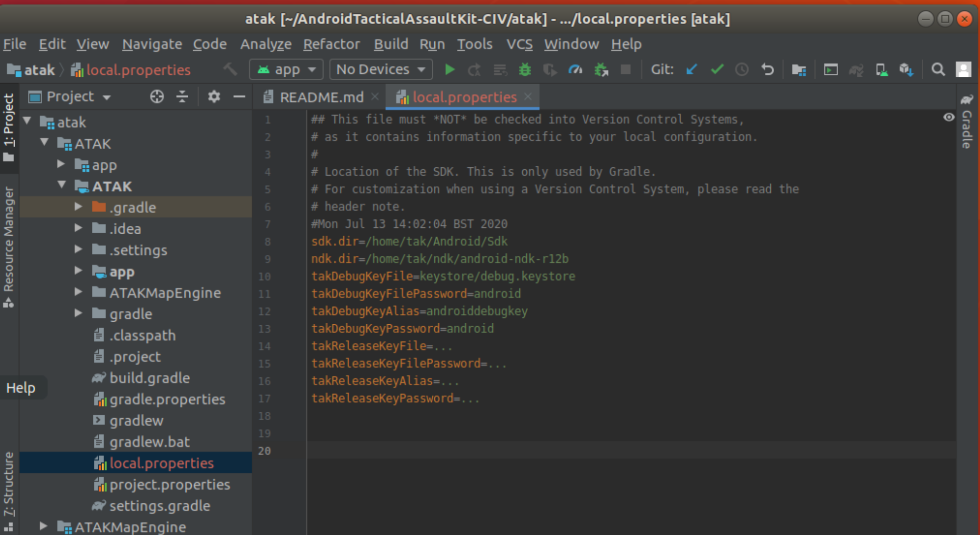Open the No Devices dropdown
This screenshot has height=535, width=980.
click(381, 69)
